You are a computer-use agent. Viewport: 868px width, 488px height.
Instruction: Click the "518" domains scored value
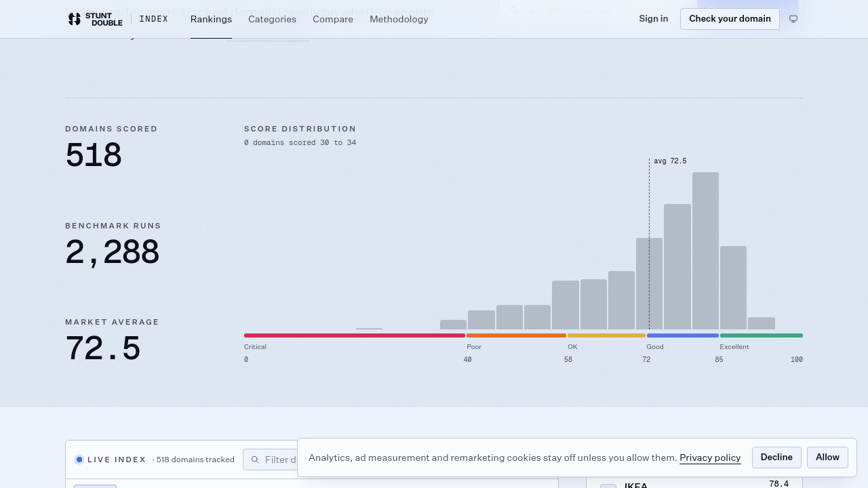click(x=94, y=156)
